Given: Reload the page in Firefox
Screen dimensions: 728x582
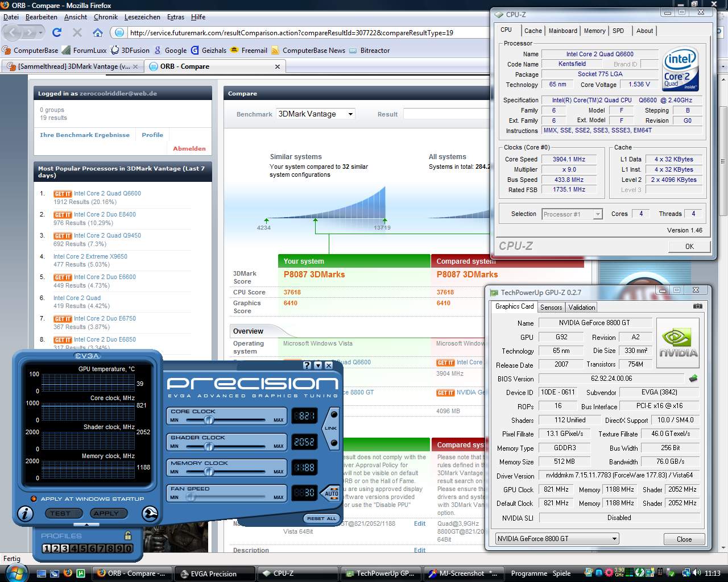Looking at the screenshot, I should 57,32.
